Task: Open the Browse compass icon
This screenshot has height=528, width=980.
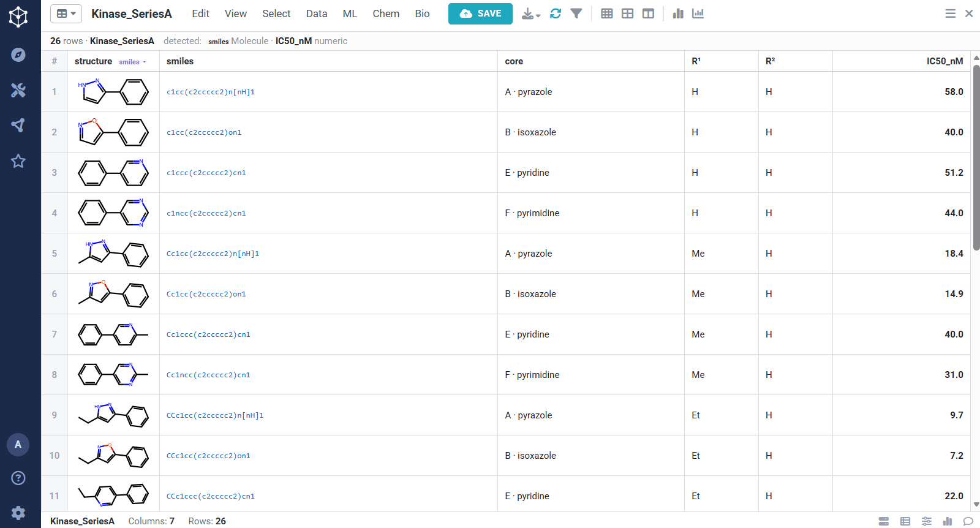Action: tap(18, 55)
